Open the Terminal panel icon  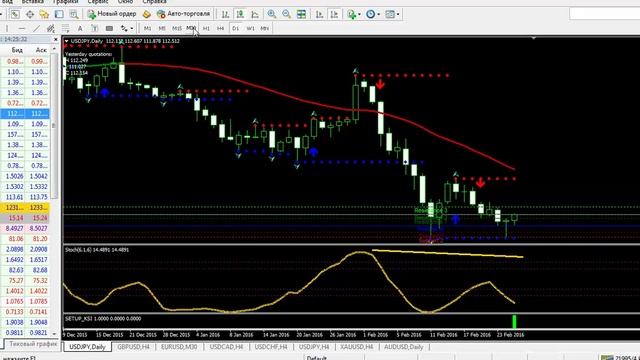click(59, 14)
